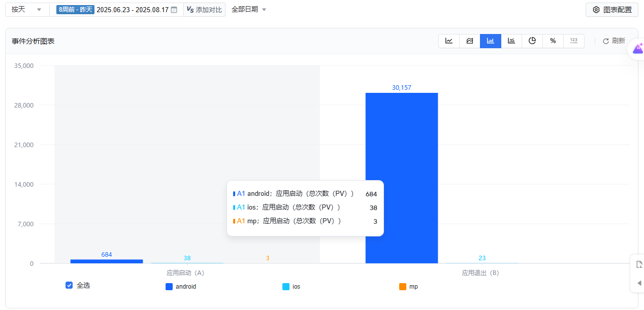Click the calendar icon beside date range
The height and width of the screenshot is (310, 644).
pyautogui.click(x=174, y=10)
